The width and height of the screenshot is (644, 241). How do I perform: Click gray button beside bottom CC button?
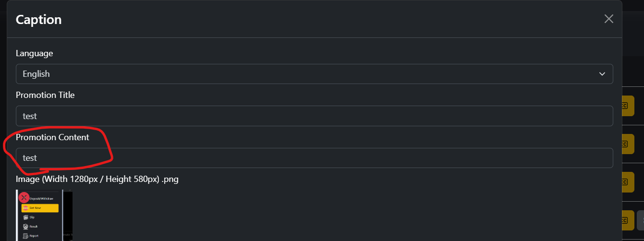(641, 220)
